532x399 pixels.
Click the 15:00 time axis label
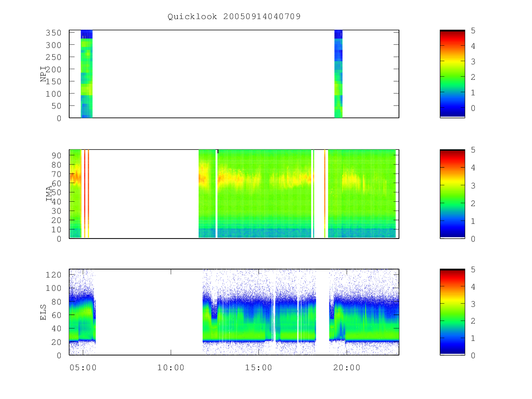click(258, 367)
